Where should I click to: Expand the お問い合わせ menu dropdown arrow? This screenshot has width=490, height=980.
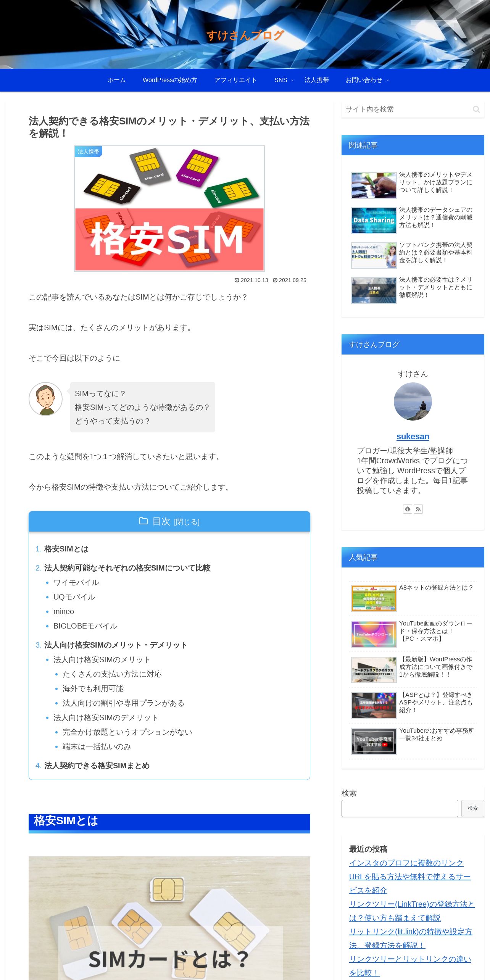(x=388, y=80)
